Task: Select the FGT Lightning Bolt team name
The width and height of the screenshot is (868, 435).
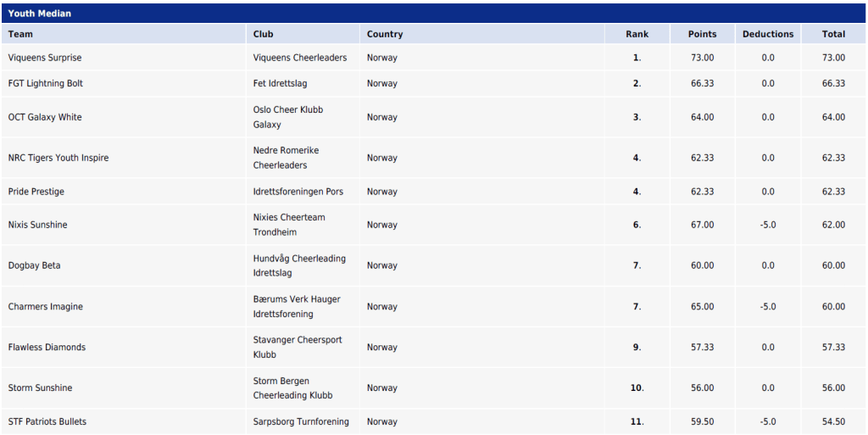Action: pyautogui.click(x=46, y=83)
